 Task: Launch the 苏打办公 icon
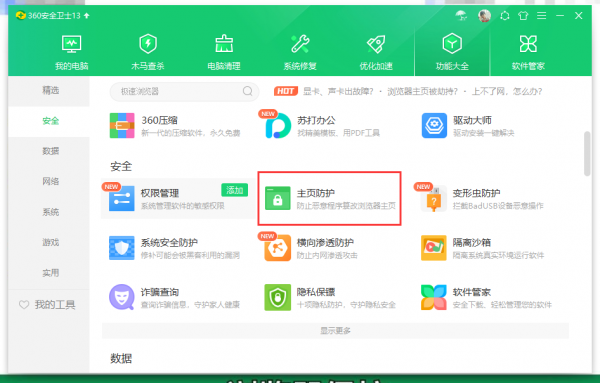(x=278, y=125)
